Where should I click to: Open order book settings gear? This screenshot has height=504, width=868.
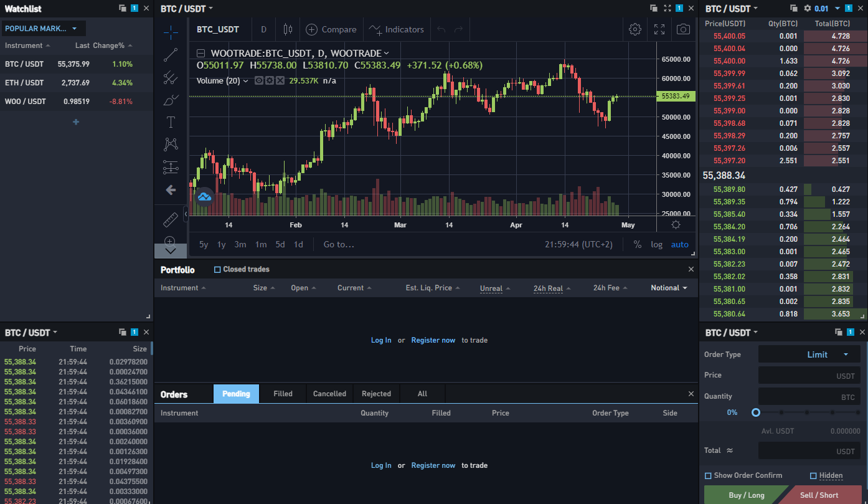point(808,8)
